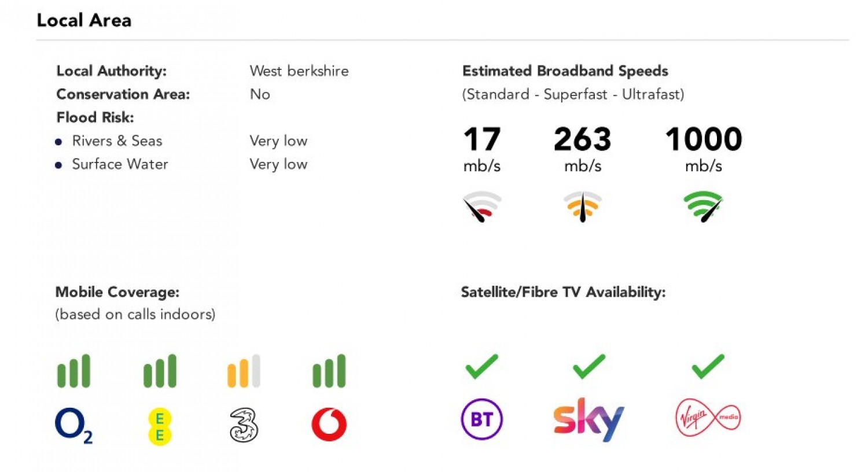The height and width of the screenshot is (472, 868).
Task: Click the Virgin Media logo
Action: (708, 418)
